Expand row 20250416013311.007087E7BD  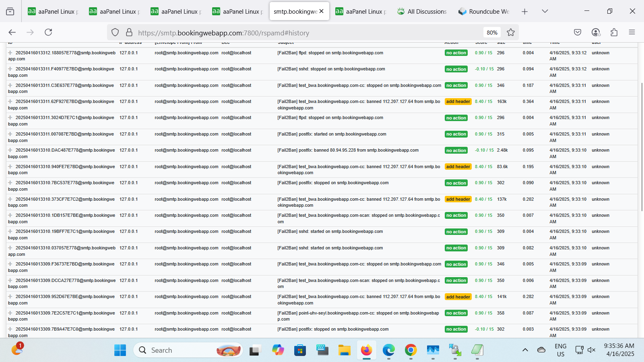coord(10,134)
